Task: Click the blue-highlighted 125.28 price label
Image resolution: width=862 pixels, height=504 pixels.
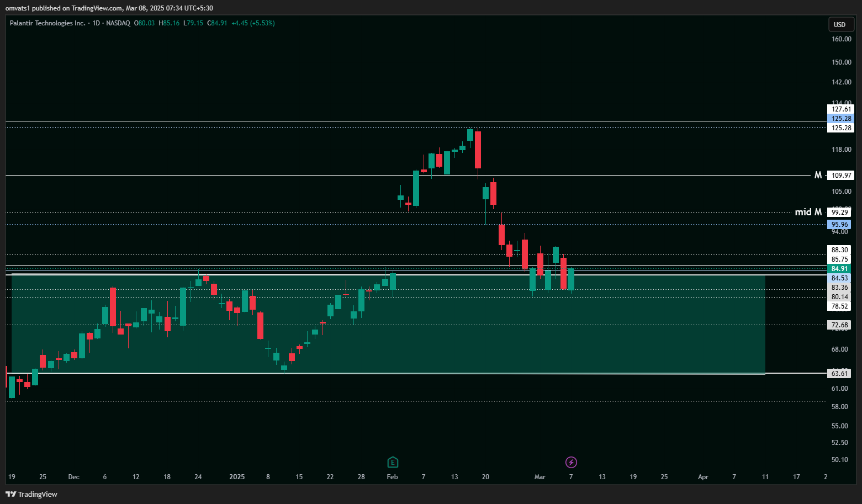Action: click(x=840, y=119)
